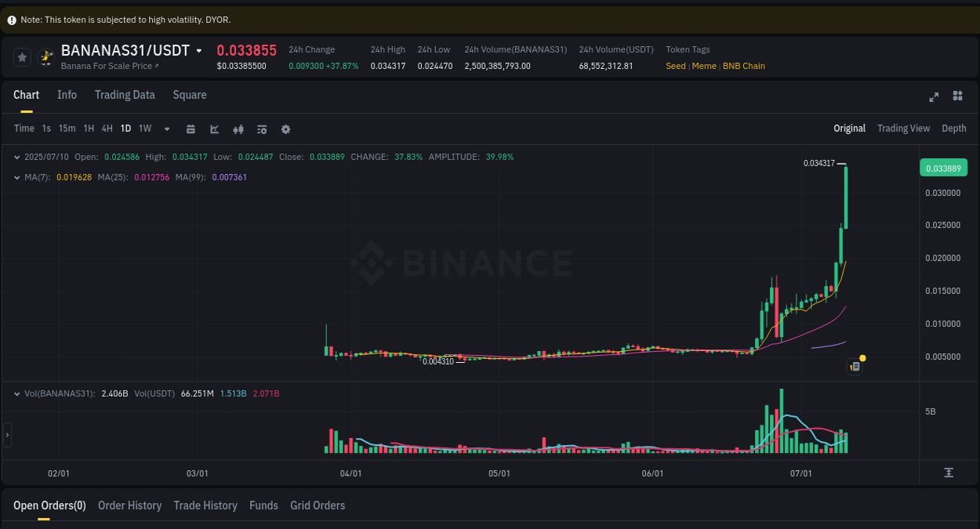Open the chart settings gear icon
980x529 pixels.
tap(285, 129)
